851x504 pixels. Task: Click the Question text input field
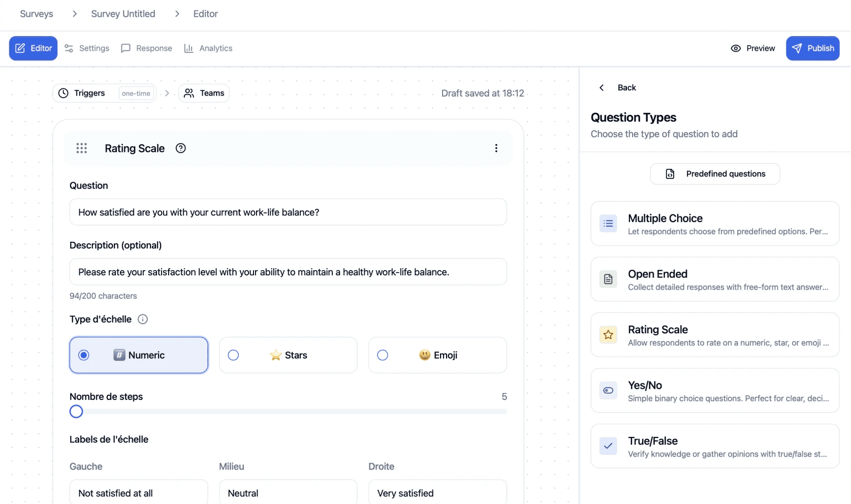pyautogui.click(x=288, y=212)
